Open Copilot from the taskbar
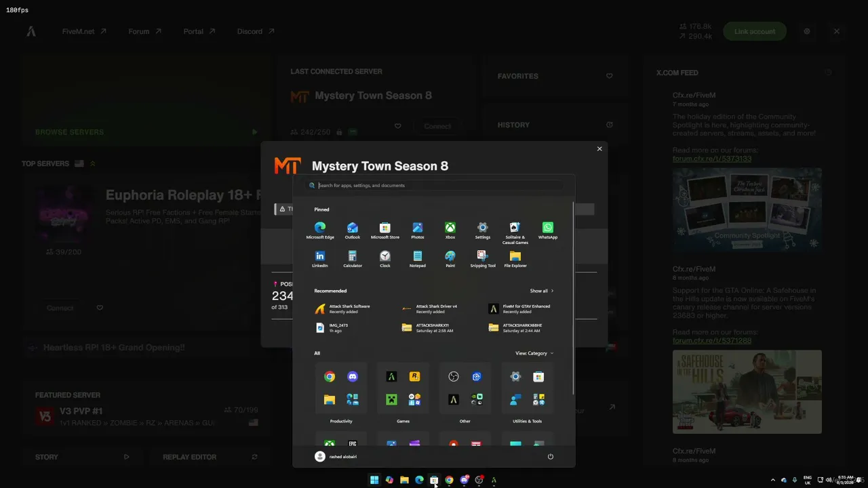 (x=389, y=480)
